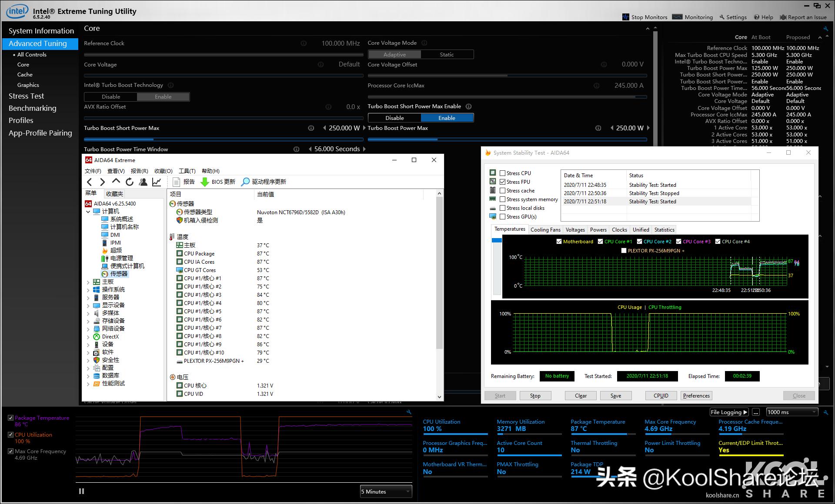Uncheck the Stress FPU checkbox
Viewport: 835px width, 504px height.
pos(503,182)
